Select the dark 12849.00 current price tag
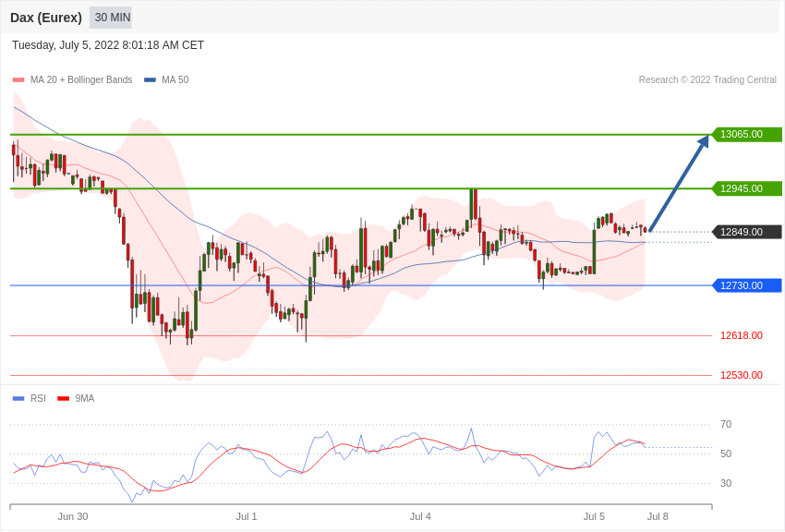Viewport: 785px width, 532px height. [x=746, y=232]
